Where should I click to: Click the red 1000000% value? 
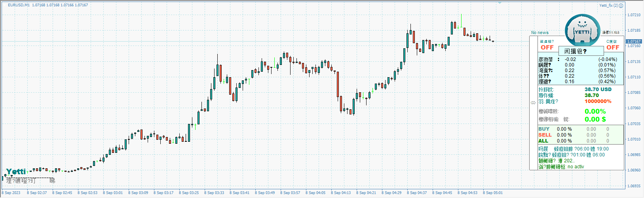(598, 101)
